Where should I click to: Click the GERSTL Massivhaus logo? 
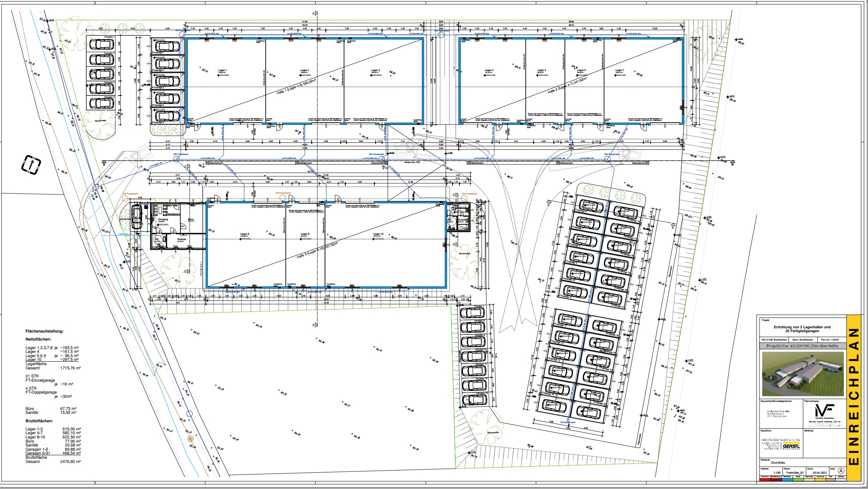click(x=791, y=446)
